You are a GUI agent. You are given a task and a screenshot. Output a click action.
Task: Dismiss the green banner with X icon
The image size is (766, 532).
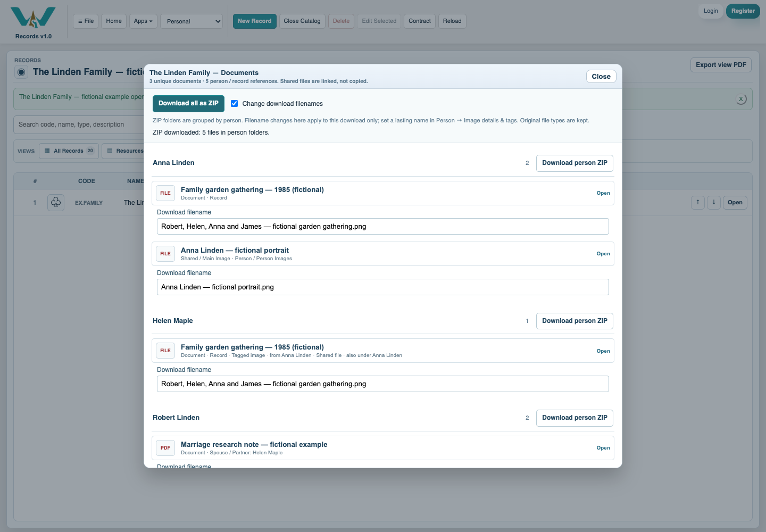coord(741,99)
